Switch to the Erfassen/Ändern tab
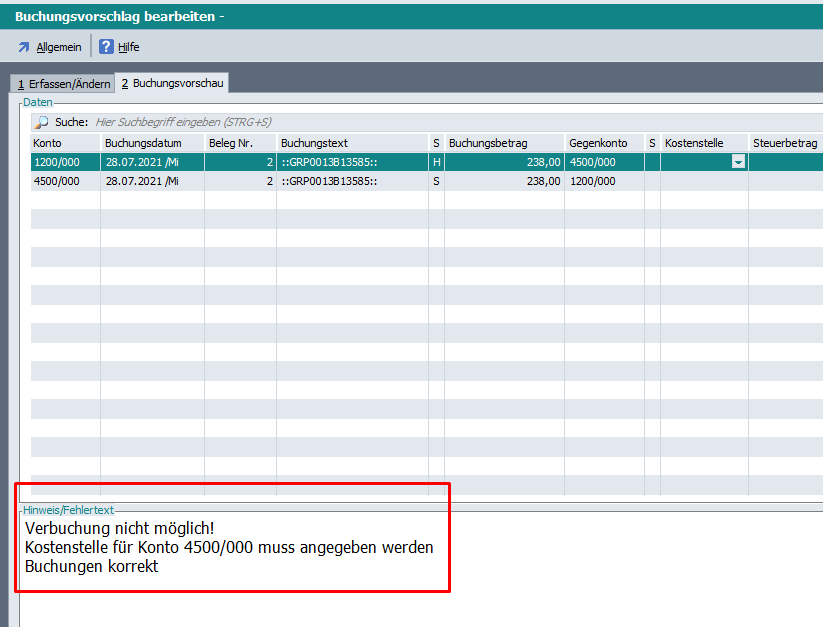Screen dimensions: 823x627 point(64,84)
